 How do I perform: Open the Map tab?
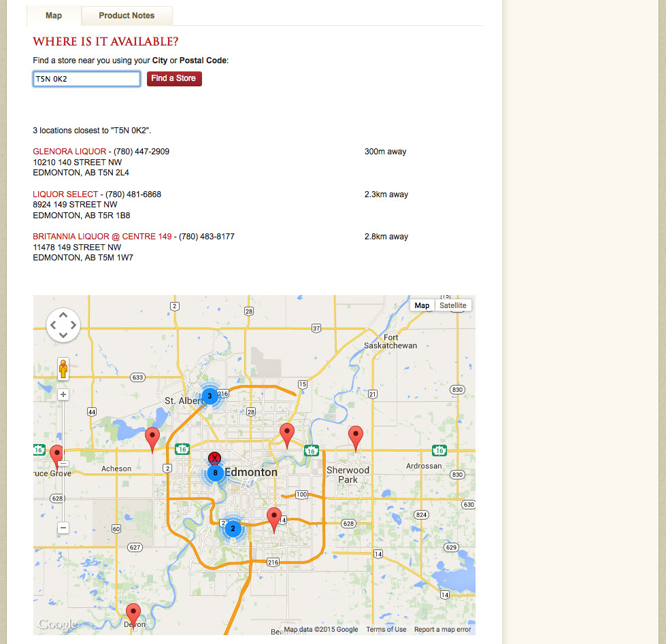[54, 16]
